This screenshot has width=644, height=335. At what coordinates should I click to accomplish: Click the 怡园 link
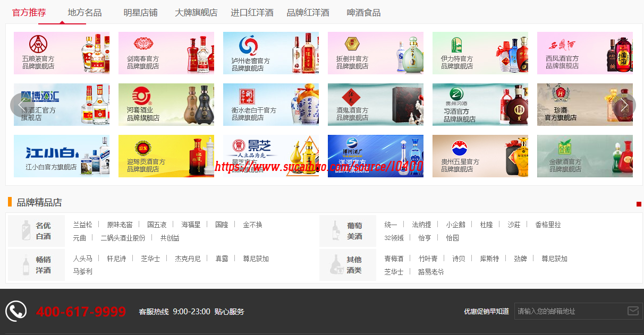pyautogui.click(x=452, y=238)
